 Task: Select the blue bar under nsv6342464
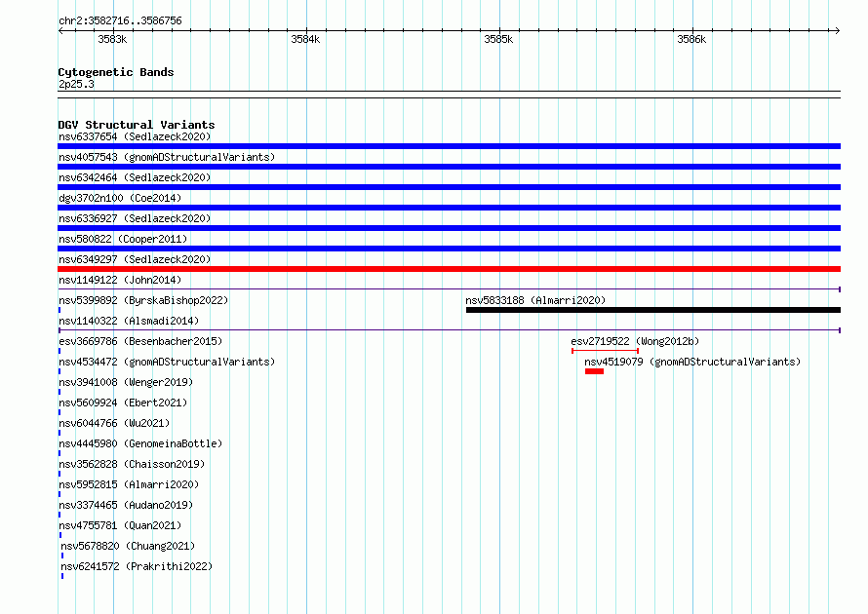(449, 187)
